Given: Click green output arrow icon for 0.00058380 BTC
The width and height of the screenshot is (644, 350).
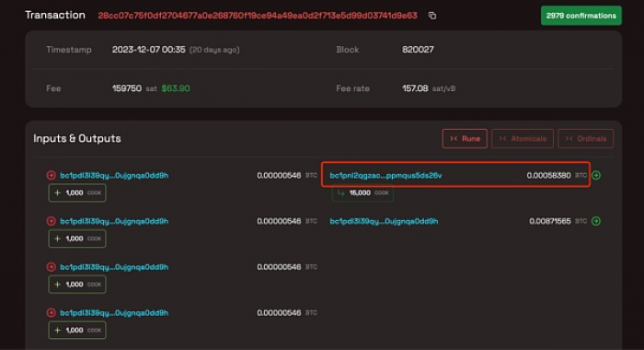Looking at the screenshot, I should tap(596, 176).
